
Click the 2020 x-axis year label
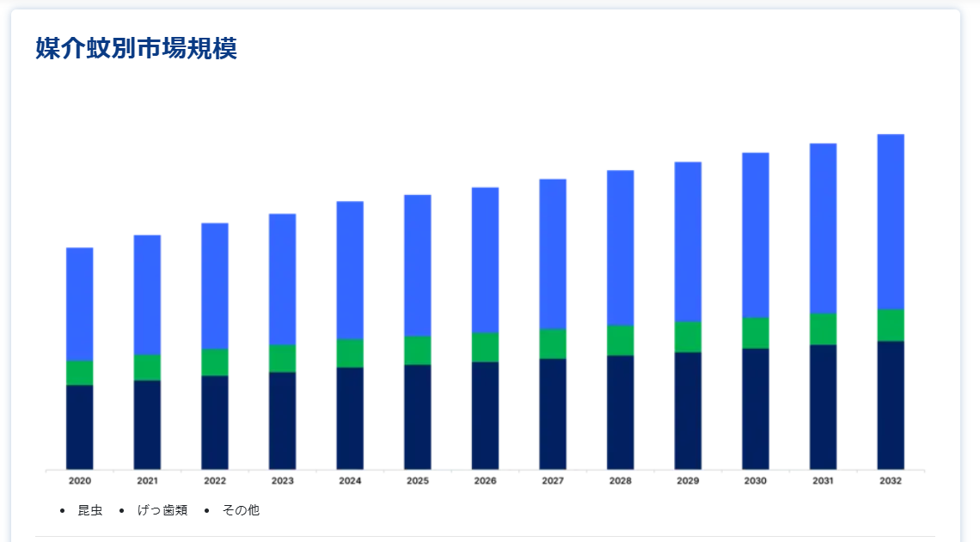tap(80, 481)
